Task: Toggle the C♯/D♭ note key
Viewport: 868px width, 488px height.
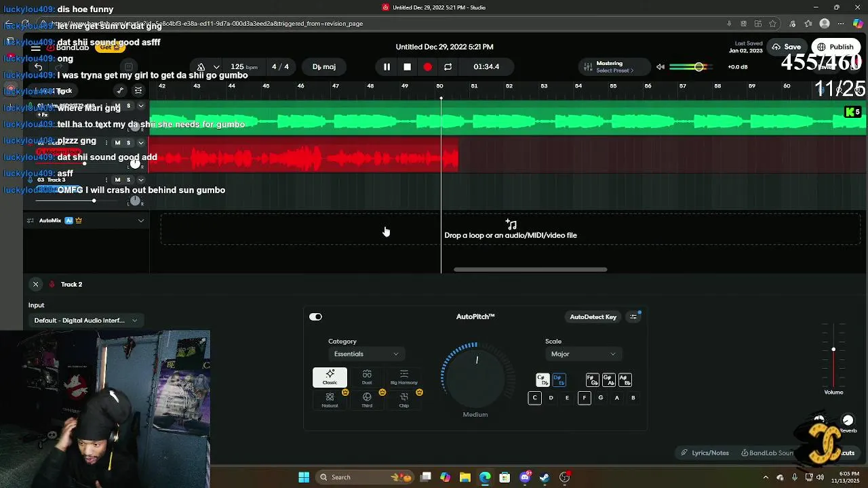Action: pos(542,380)
